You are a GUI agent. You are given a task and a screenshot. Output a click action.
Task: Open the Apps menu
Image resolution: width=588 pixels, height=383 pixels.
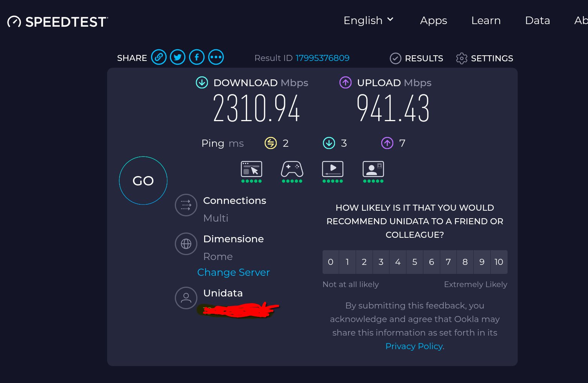(x=433, y=20)
